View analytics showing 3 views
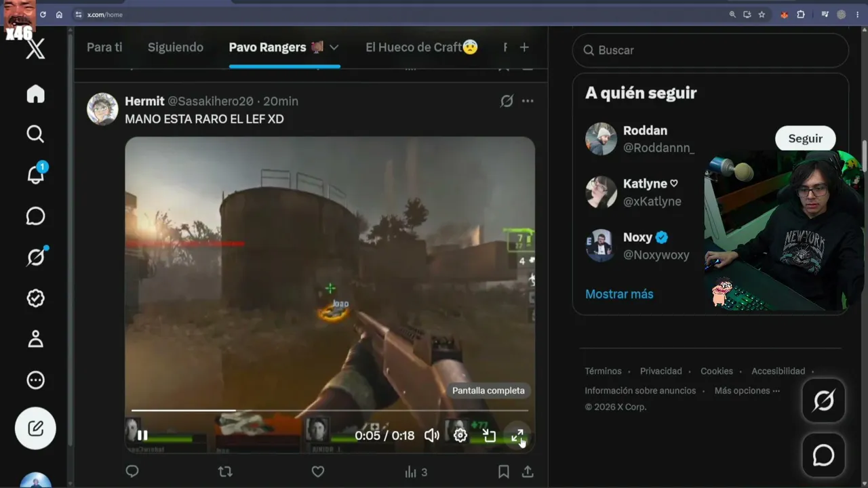The height and width of the screenshot is (488, 868). 416,472
